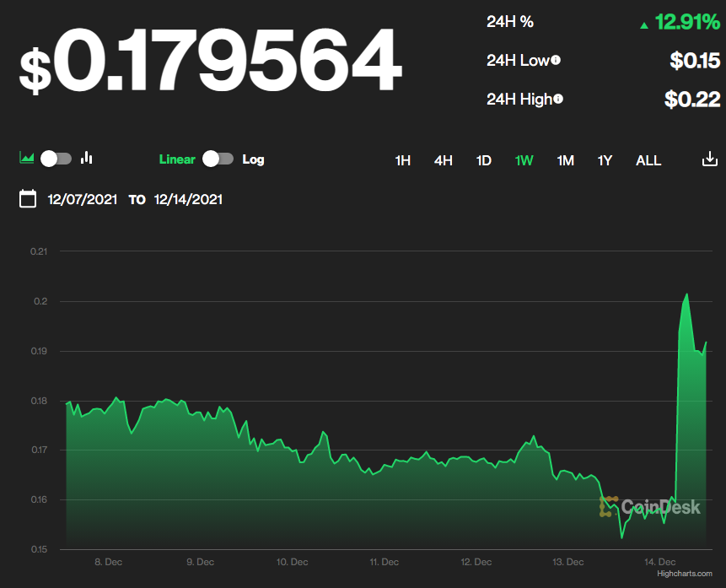
Task: Select the Linear scale label
Action: (x=177, y=159)
